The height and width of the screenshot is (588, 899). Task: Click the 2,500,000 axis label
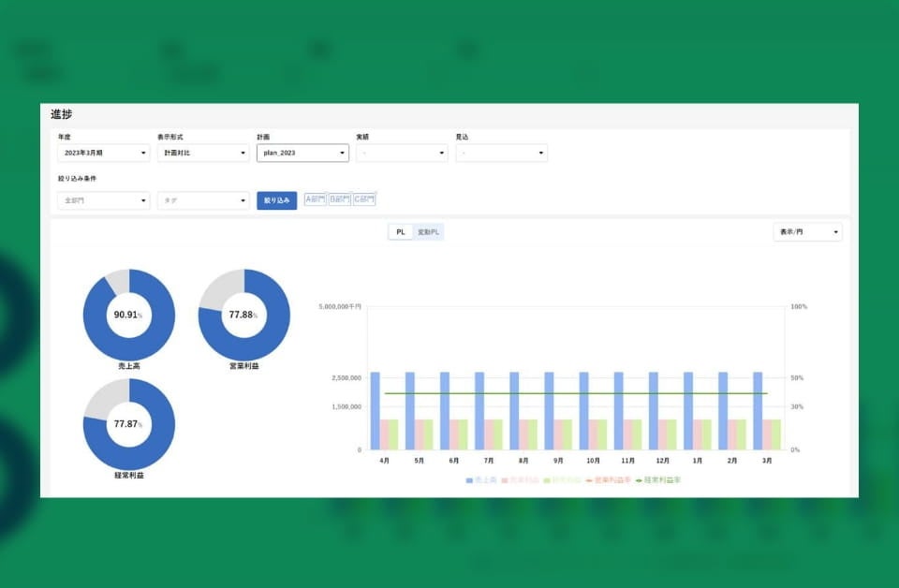click(346, 378)
